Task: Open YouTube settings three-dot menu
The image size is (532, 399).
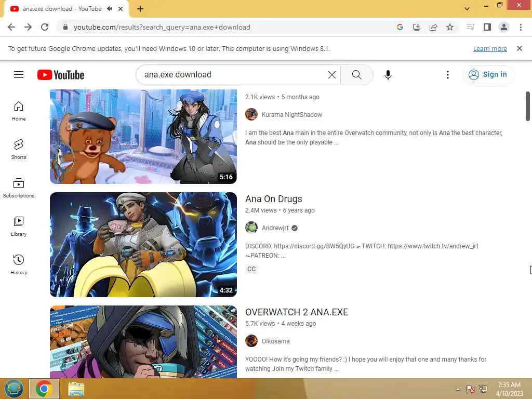Action: (447, 75)
